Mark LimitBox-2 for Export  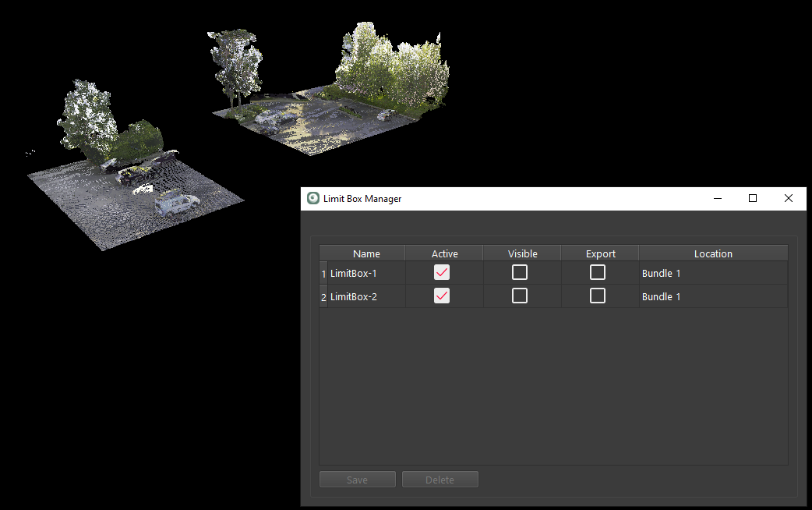tap(598, 296)
